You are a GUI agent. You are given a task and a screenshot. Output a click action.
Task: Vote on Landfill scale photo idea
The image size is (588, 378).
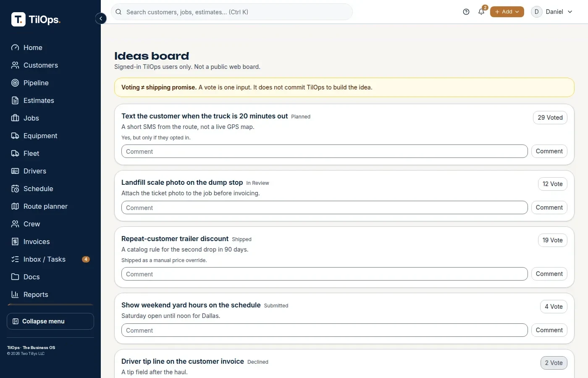pyautogui.click(x=552, y=184)
